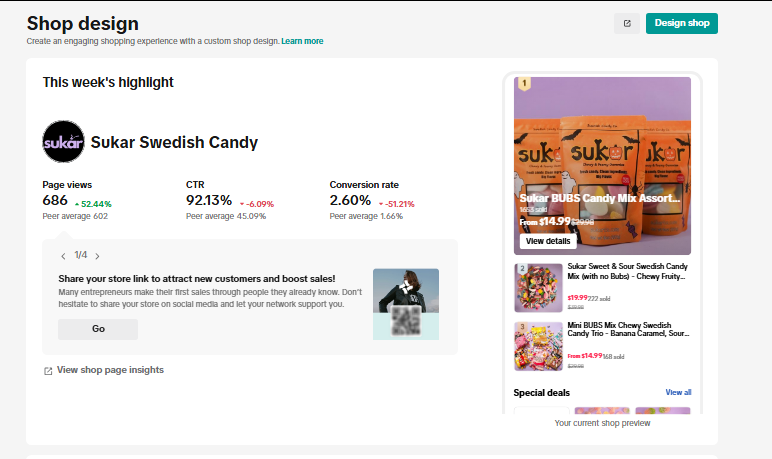This screenshot has height=459, width=772.
Task: Open View shop page insights link
Action: [x=110, y=370]
